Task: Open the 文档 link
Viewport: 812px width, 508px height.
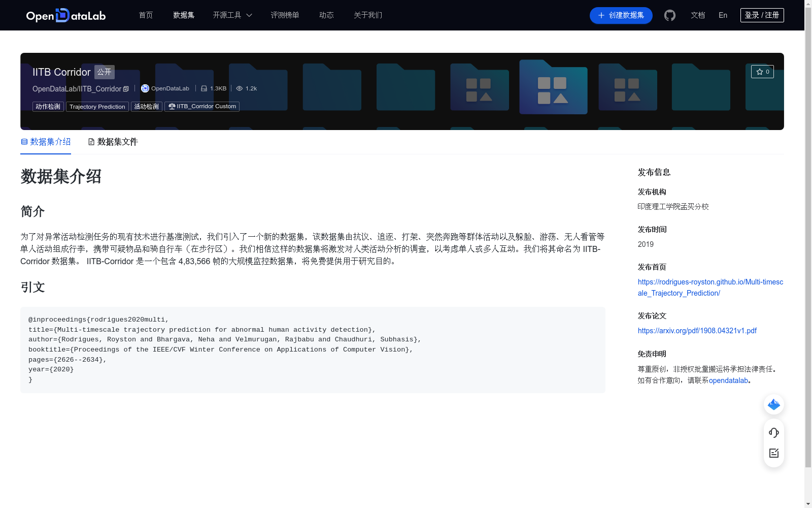Action: [698, 15]
